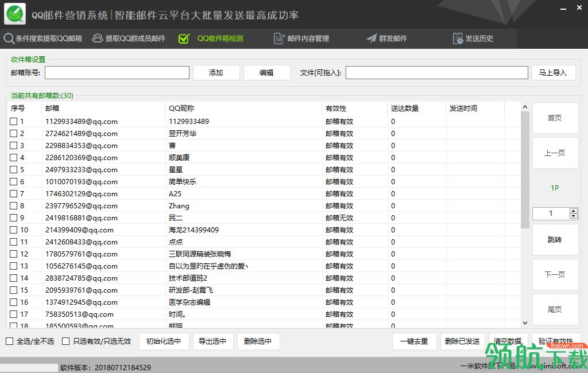
Task: Click the 发送时间 column header
Action: pyautogui.click(x=475, y=108)
